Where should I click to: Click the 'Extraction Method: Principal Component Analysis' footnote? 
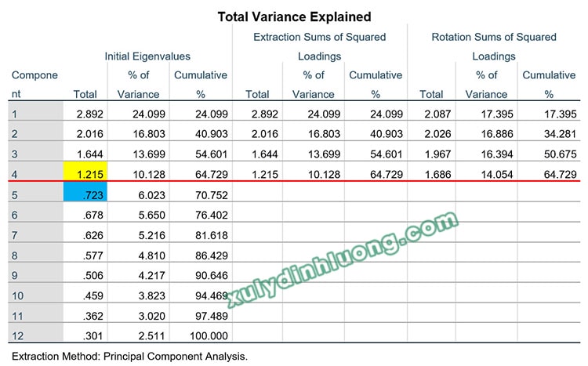129,357
